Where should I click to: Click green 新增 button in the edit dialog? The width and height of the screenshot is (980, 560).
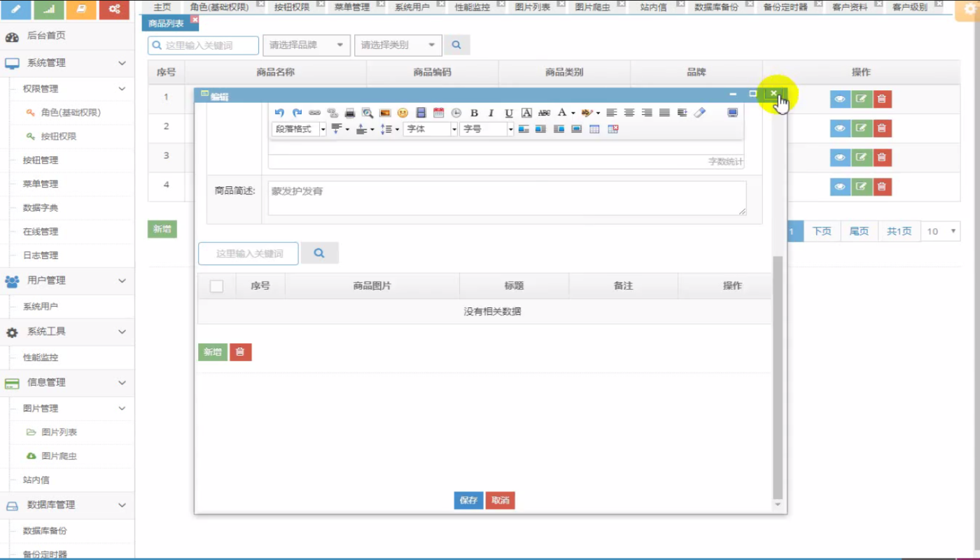(x=213, y=352)
